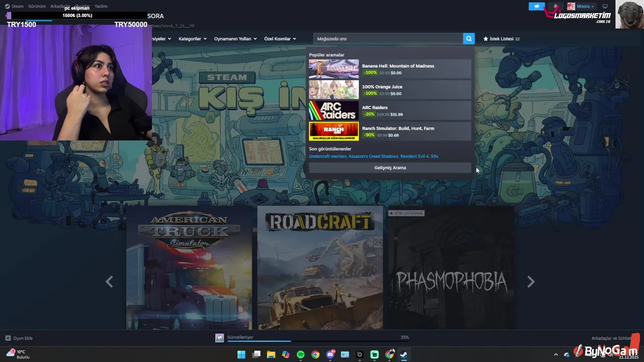Open File Explorer from taskbar
Viewport: 644px width, 362px height.
tap(271, 354)
